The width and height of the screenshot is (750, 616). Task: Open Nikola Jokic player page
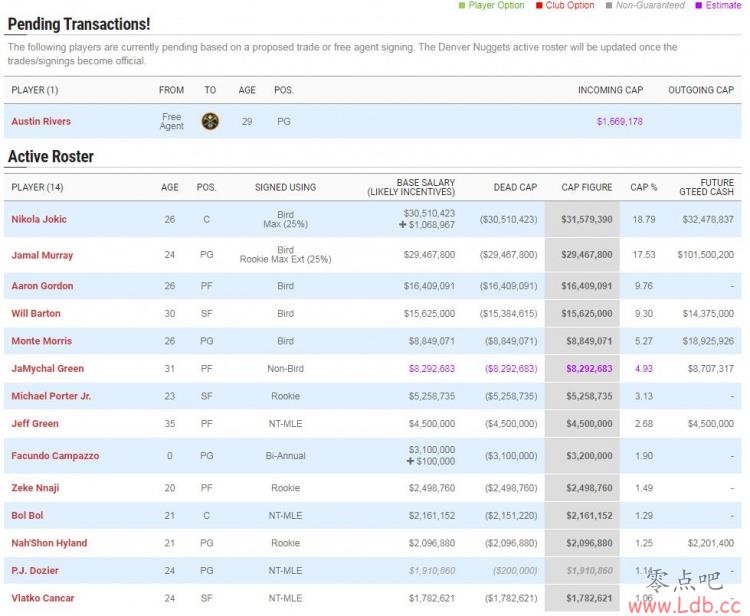[x=39, y=220]
